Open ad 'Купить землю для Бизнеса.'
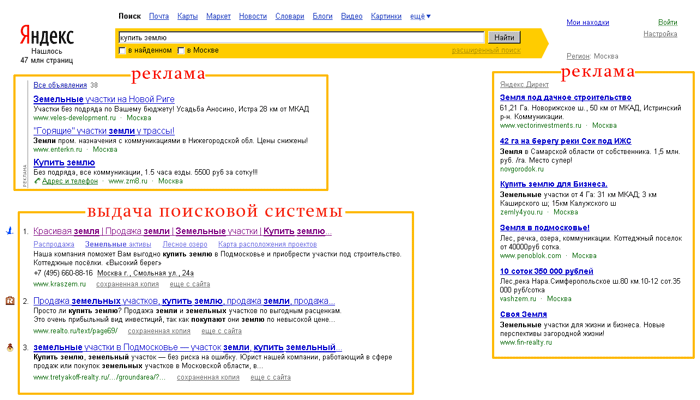Viewport: 700px width, 400px height. [554, 184]
